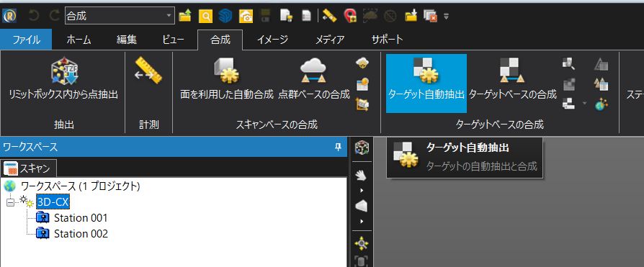Select the 合成 ribbon tab
The height and width of the screenshot is (267, 644).
[220, 40]
